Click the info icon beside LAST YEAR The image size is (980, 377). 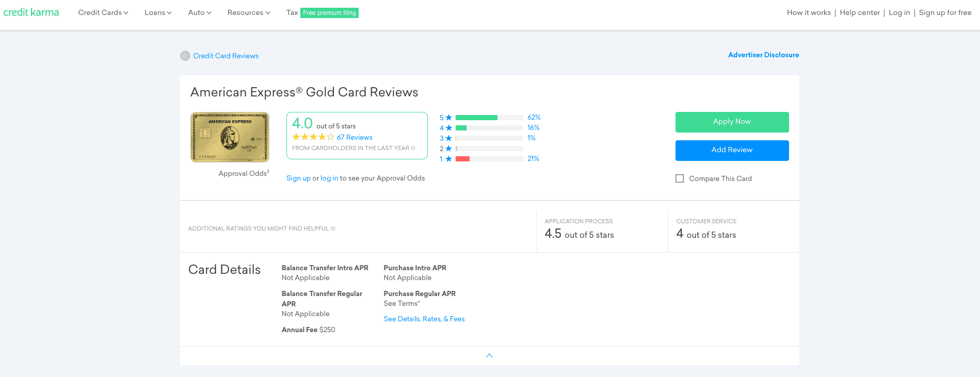click(413, 148)
